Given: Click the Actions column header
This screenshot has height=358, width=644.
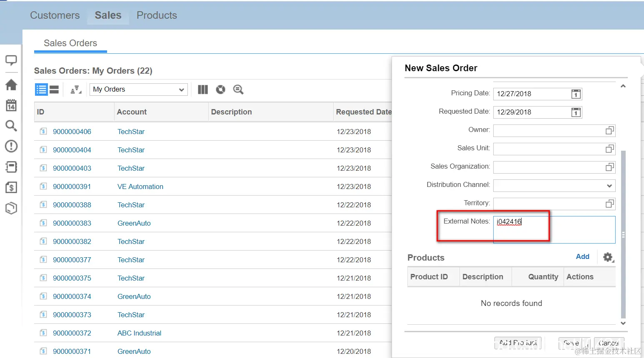Looking at the screenshot, I should coord(589,277).
